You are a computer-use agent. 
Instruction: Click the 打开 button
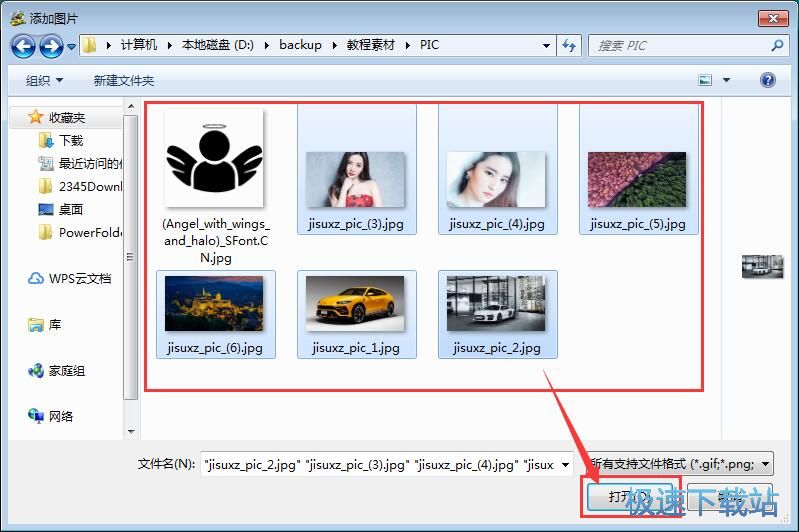pos(618,496)
